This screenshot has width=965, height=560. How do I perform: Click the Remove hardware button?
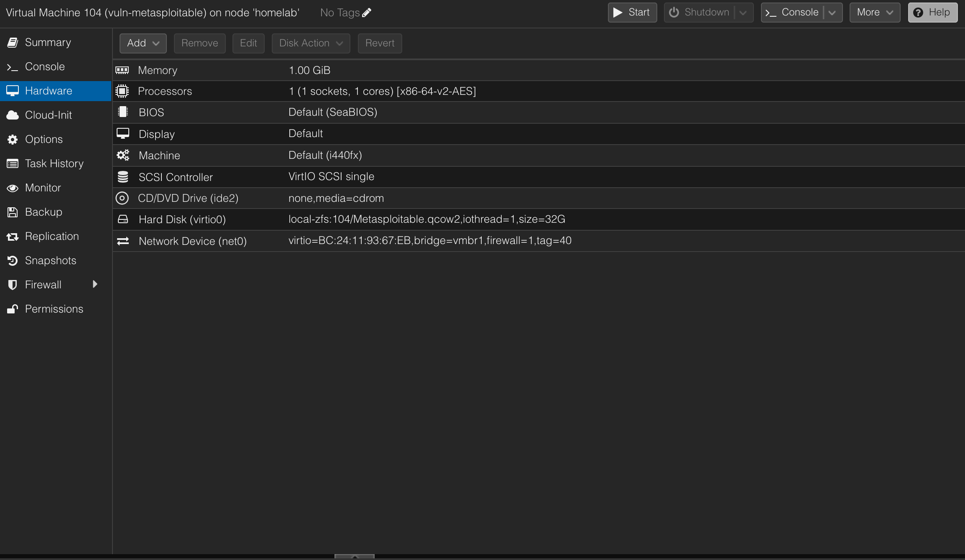[200, 43]
